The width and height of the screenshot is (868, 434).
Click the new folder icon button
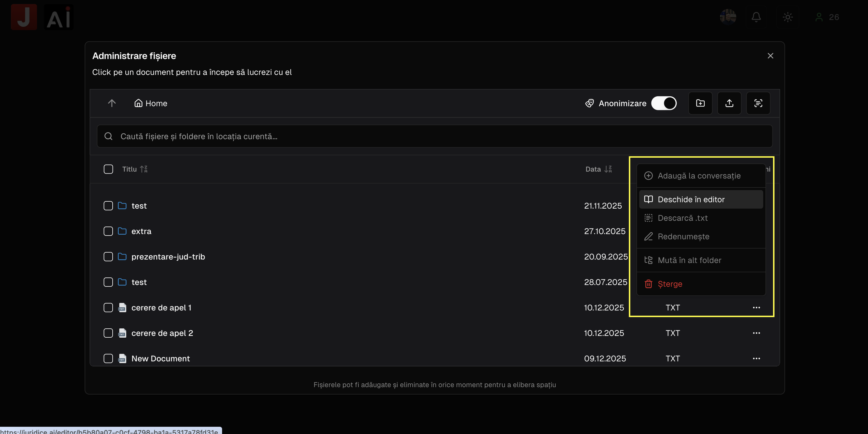(x=700, y=103)
